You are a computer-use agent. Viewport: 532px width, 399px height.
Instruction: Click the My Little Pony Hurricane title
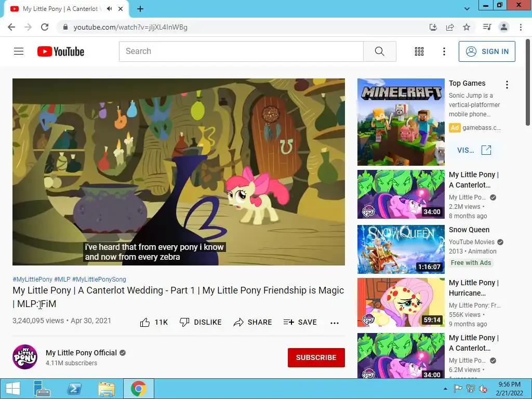point(474,288)
